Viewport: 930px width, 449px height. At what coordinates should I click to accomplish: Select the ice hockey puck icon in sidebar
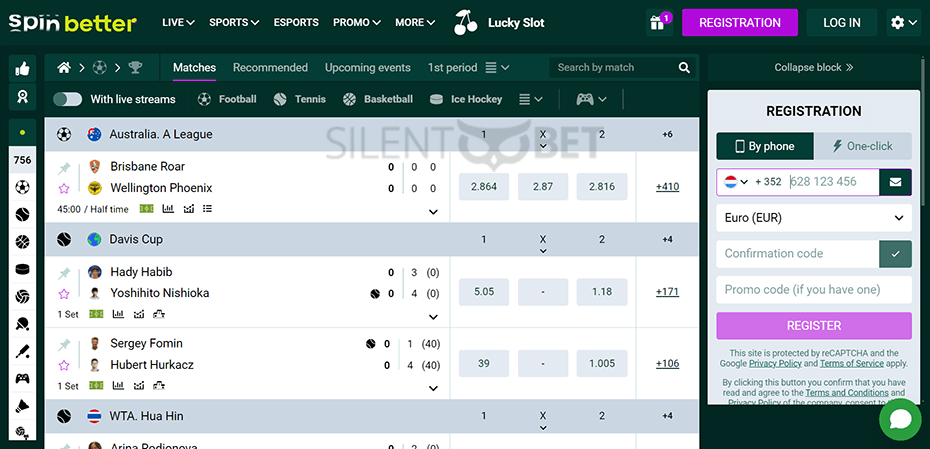pyautogui.click(x=23, y=269)
